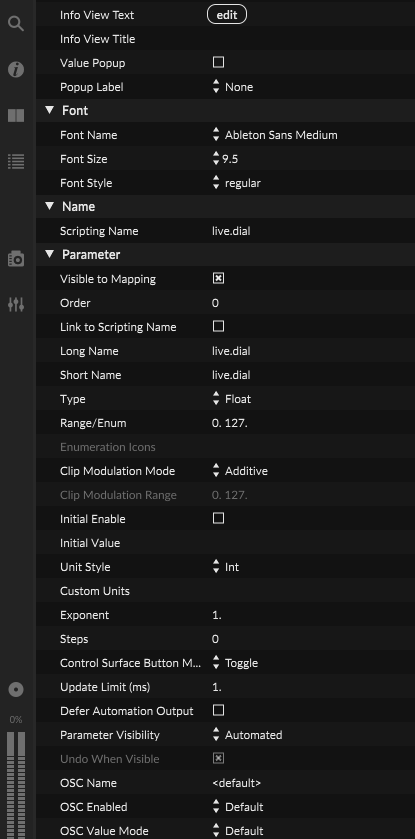The width and height of the screenshot is (415, 839).
Task: Open the inspector info icon
Action: click(x=16, y=70)
